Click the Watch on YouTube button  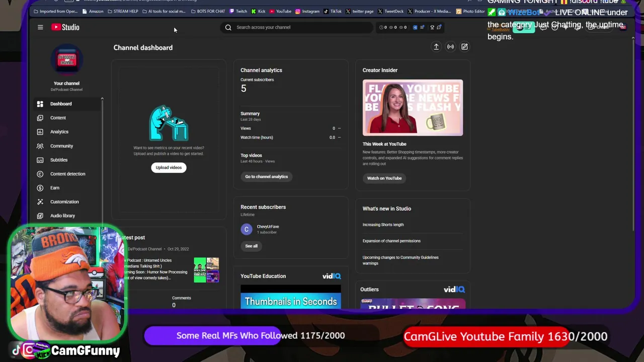(384, 178)
